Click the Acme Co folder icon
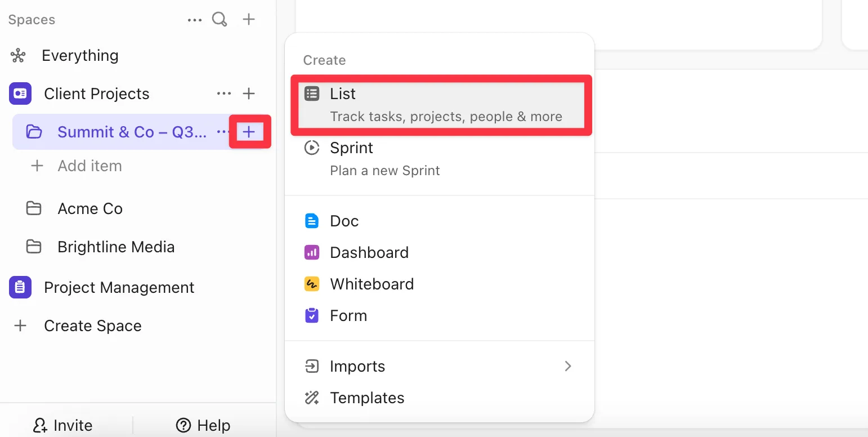Screen dimensions: 868x437 [x=34, y=209]
